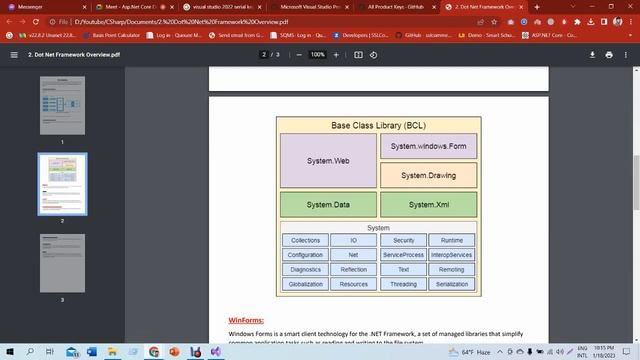This screenshot has width=640, height=360.
Task: Download the PDF file
Action: [x=592, y=55]
